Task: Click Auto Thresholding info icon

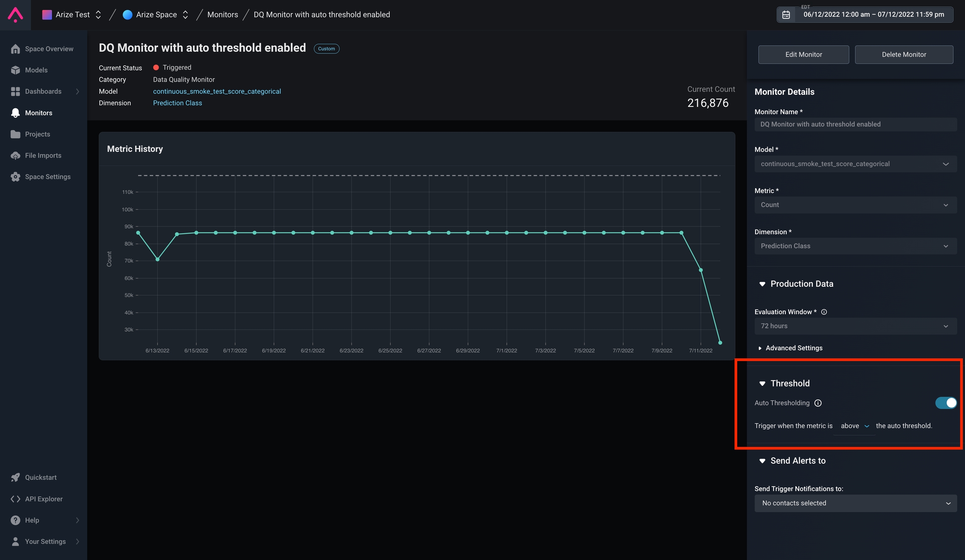Action: 818,403
